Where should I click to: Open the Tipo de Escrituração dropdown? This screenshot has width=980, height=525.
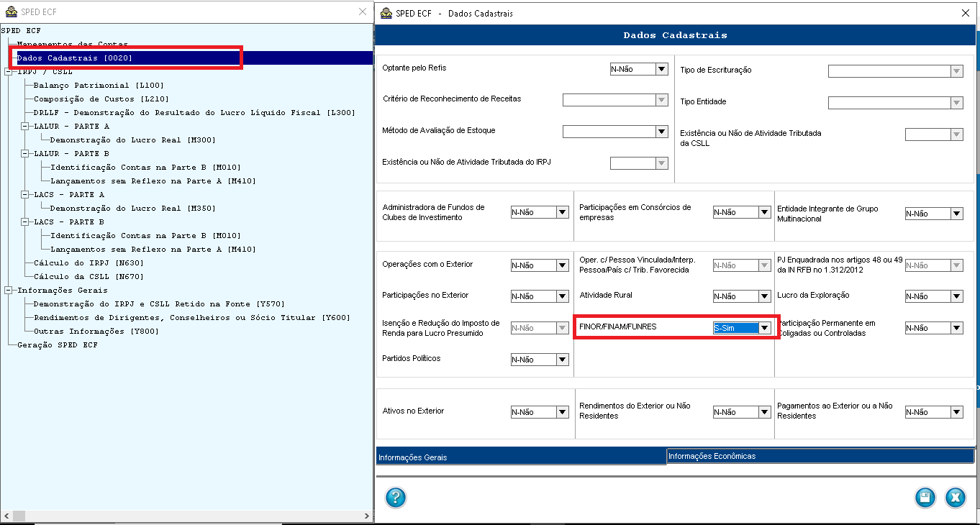956,71
